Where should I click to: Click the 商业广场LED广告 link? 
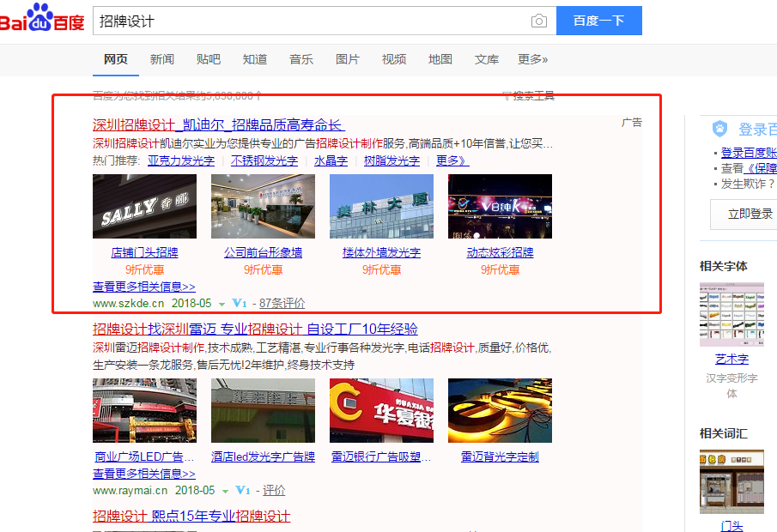click(144, 456)
